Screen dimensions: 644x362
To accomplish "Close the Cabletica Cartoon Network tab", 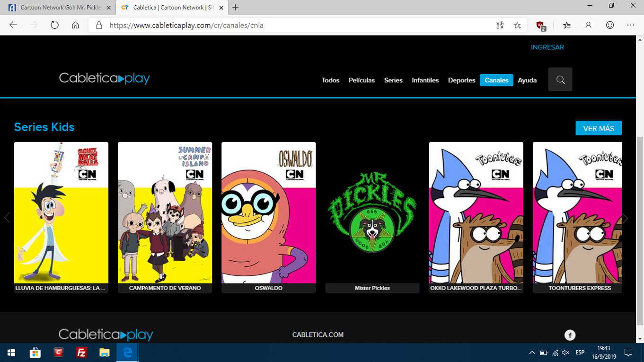I will 221,8.
